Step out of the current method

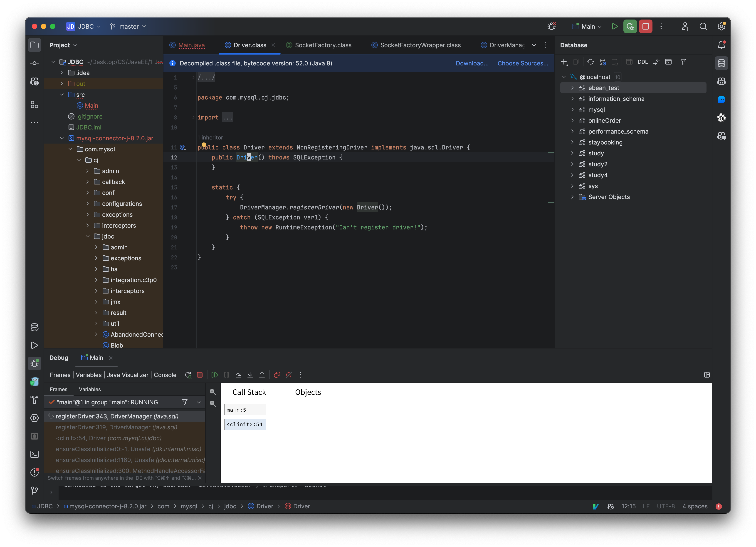(x=262, y=375)
